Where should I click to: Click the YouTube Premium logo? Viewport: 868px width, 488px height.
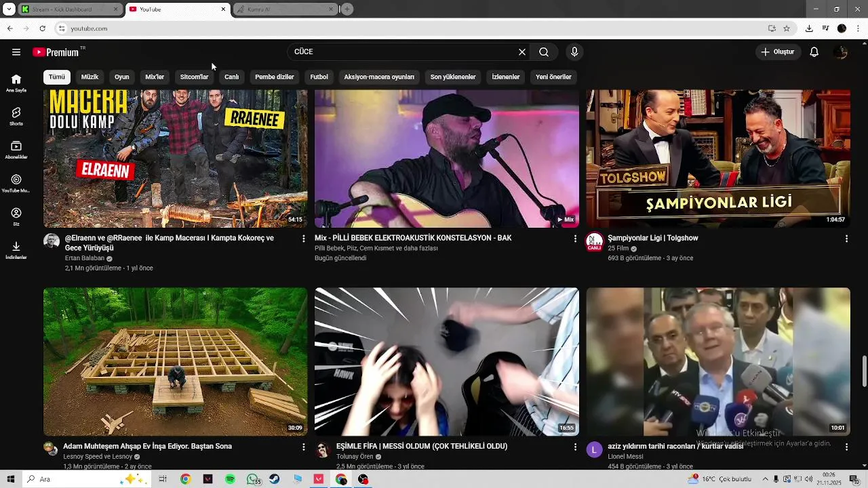[56, 52]
